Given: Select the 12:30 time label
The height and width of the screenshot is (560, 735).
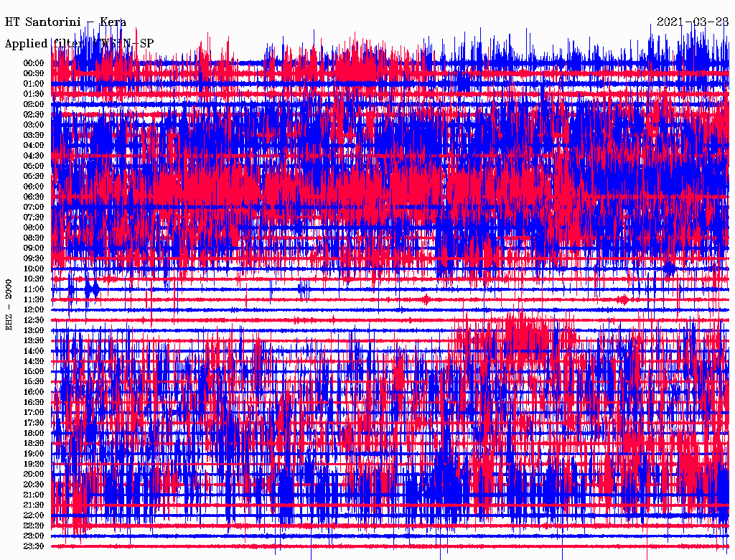Looking at the screenshot, I should [34, 320].
